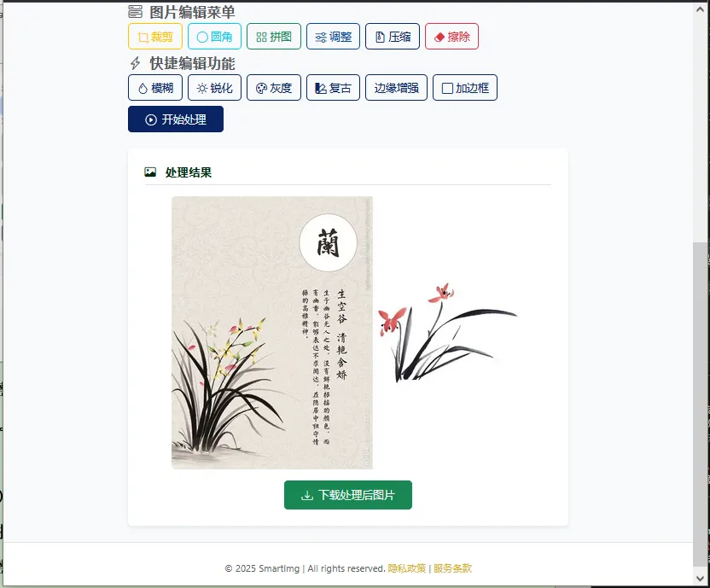Click the 边缘增强 edge enhance button
The image size is (710, 588).
click(x=396, y=87)
